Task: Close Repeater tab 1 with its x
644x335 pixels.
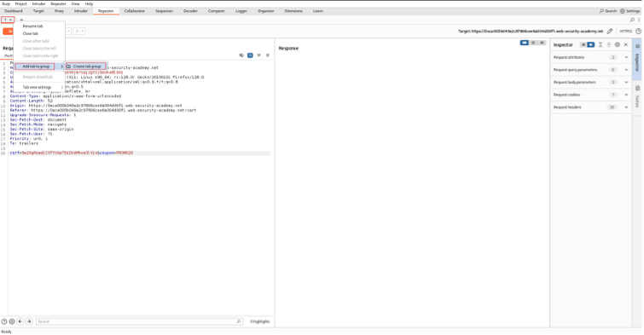Action: [x=11, y=20]
